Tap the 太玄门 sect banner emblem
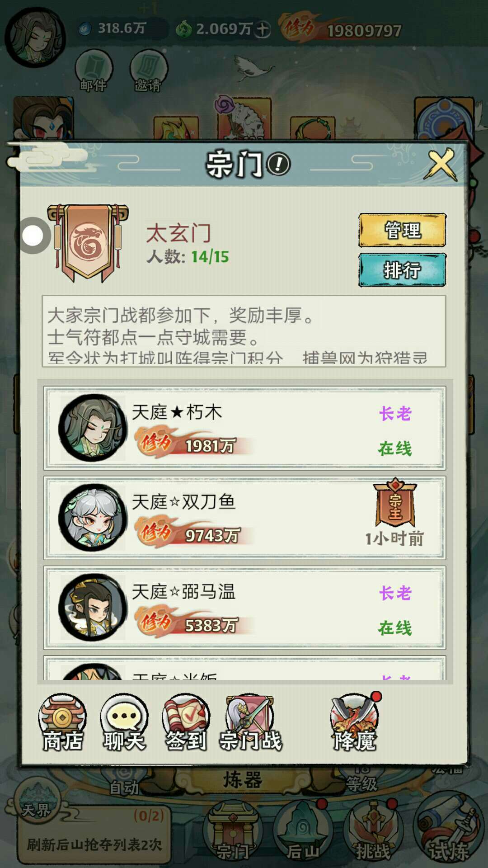The image size is (488, 868). [x=89, y=243]
